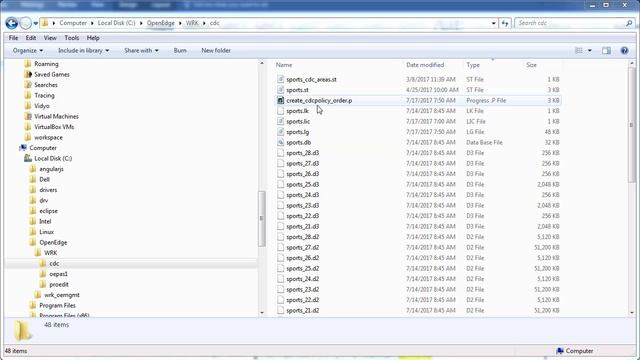
Task: Sort files by Name column header
Action: tap(284, 65)
